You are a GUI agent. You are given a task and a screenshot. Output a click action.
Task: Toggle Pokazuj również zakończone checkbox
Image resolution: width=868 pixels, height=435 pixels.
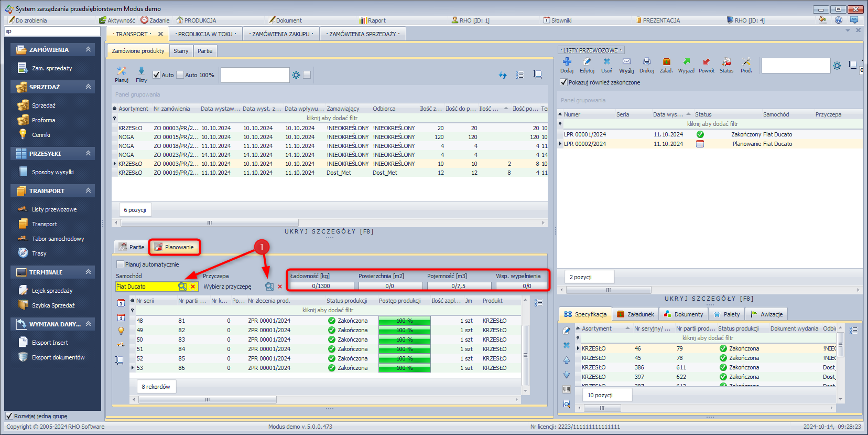(563, 82)
